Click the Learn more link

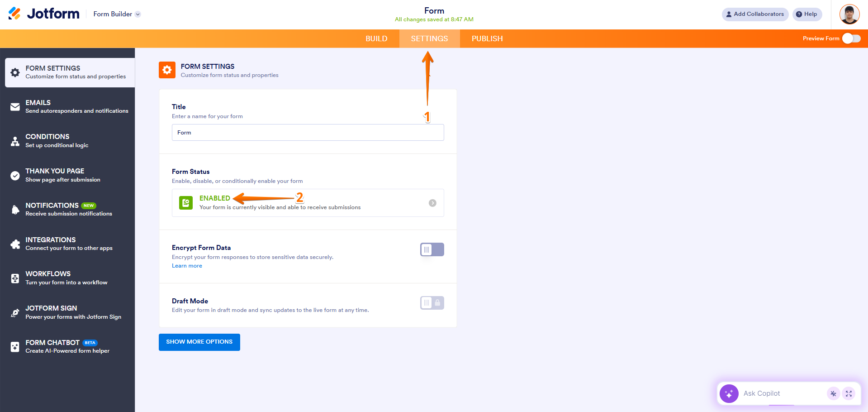(x=187, y=266)
